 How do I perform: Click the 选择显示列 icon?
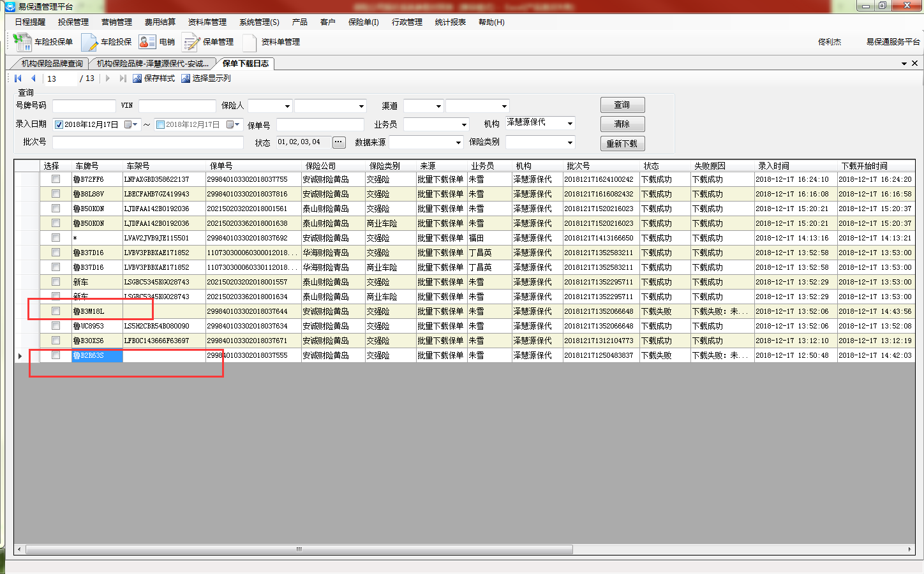pos(186,78)
